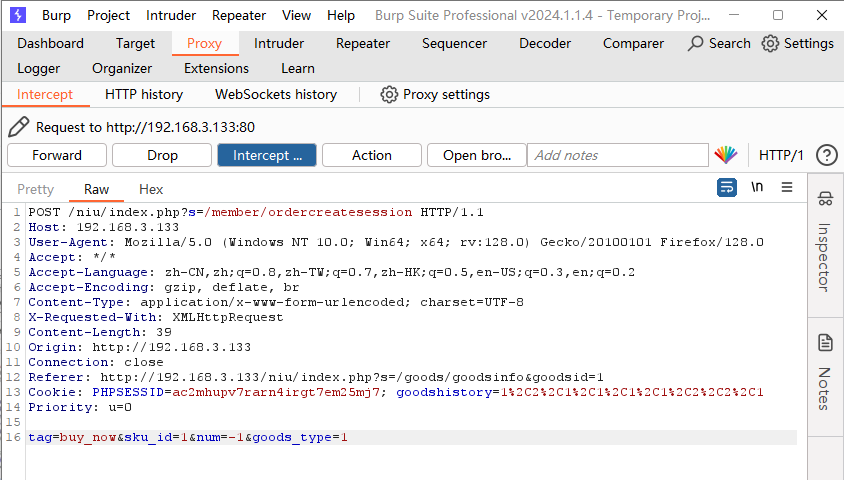Click the Accept-Language header line

point(332,272)
